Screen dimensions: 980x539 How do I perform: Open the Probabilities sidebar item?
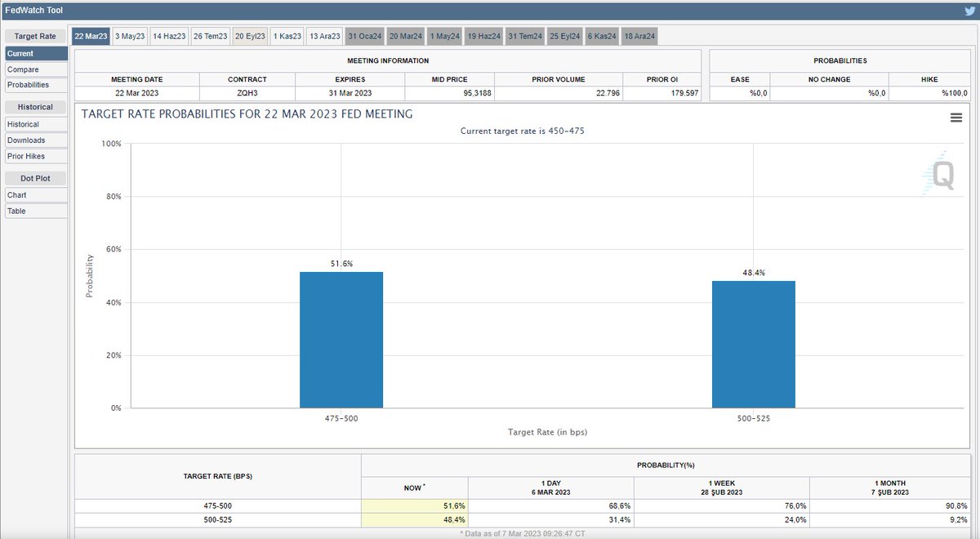(x=36, y=85)
